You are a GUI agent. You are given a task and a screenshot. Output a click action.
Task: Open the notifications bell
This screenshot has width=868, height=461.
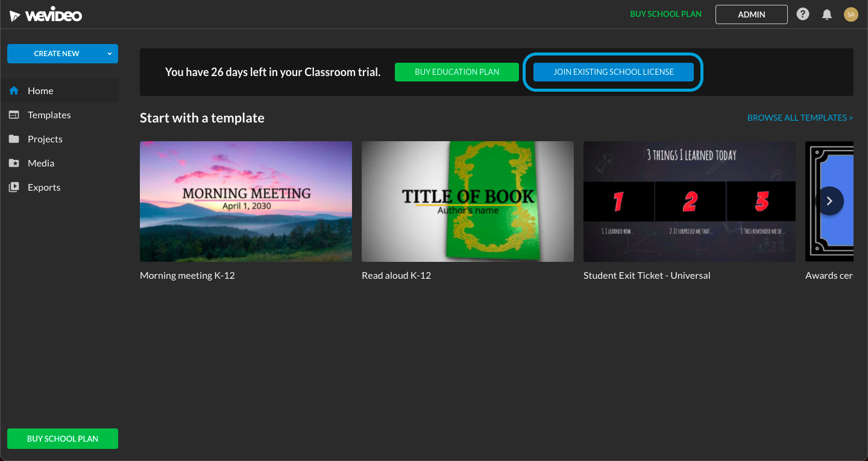827,14
